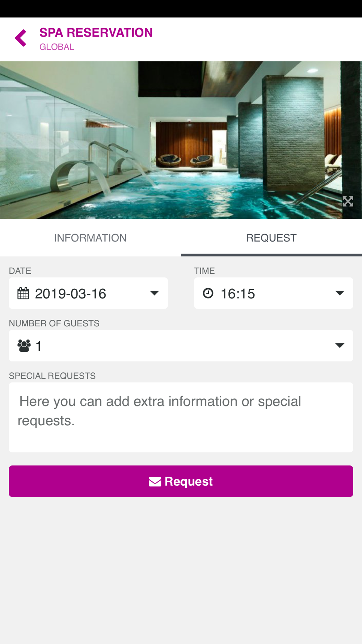Type in the special requests text area
Screen dimensions: 362x644
[181, 417]
